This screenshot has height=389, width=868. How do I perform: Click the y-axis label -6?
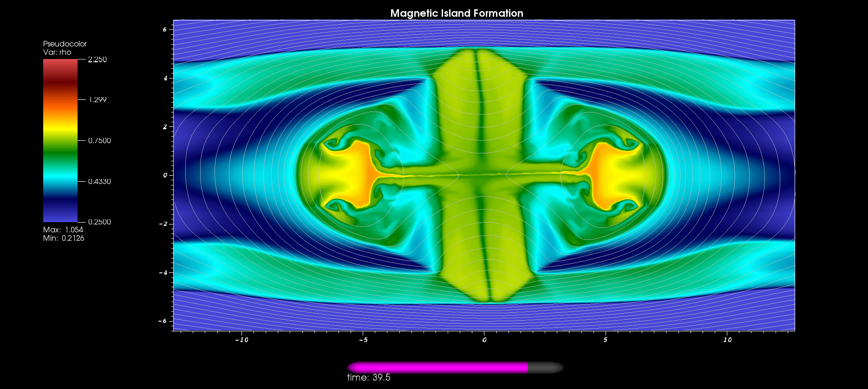click(163, 321)
